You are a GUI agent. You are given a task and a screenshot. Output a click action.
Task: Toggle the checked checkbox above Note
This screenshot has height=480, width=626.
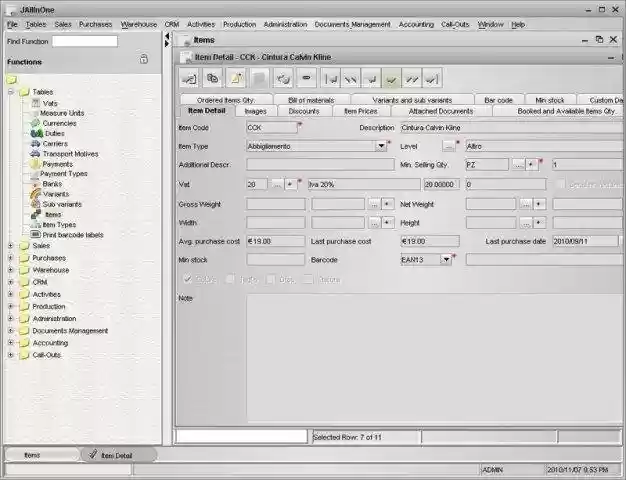(187, 279)
